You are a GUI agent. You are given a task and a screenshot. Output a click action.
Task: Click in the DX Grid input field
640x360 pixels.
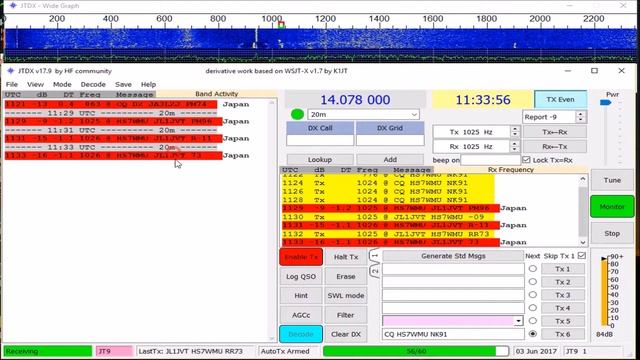[x=390, y=140]
